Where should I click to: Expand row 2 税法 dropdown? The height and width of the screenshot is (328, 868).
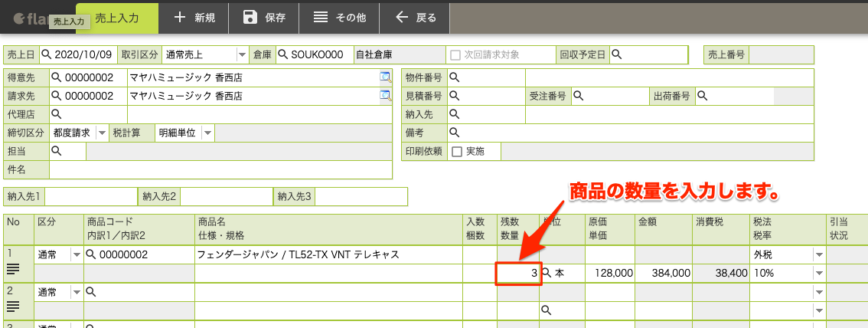(x=819, y=292)
